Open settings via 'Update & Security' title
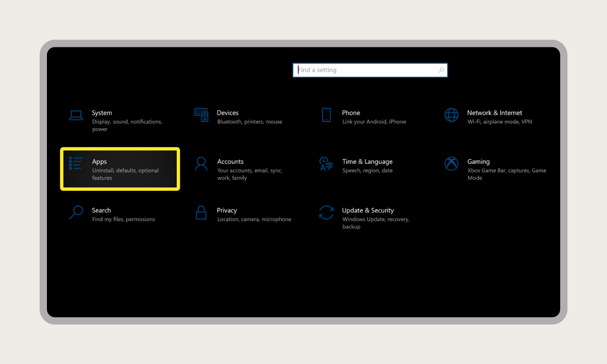 click(x=368, y=210)
